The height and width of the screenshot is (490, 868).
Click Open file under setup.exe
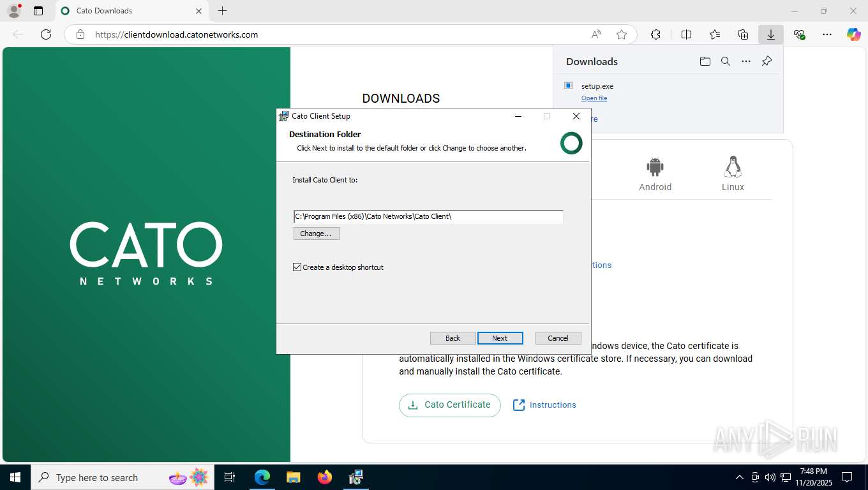pos(594,98)
